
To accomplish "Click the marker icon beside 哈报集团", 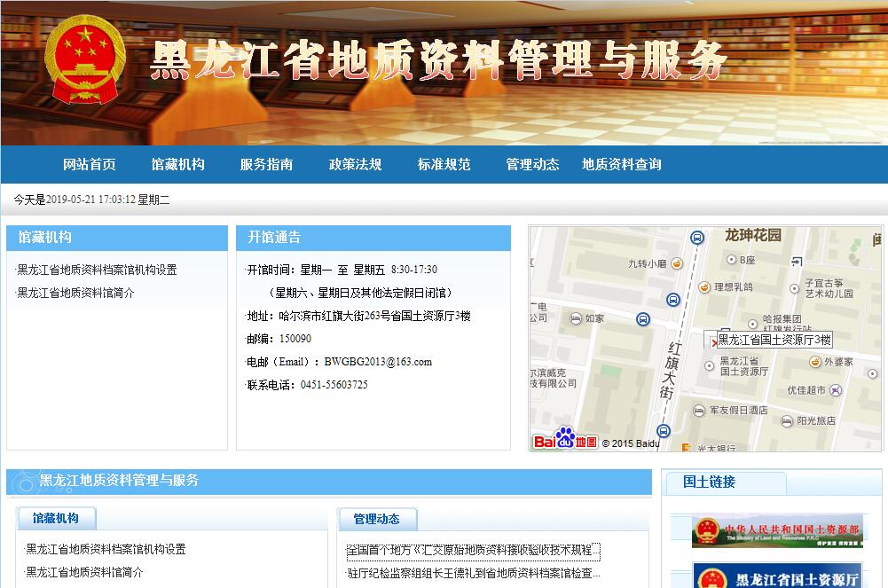I will tap(752, 325).
